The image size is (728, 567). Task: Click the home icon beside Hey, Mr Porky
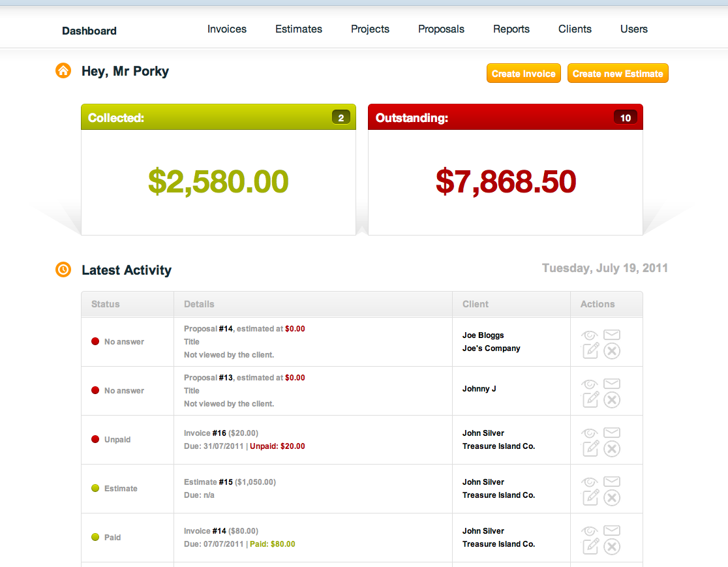pos(63,70)
